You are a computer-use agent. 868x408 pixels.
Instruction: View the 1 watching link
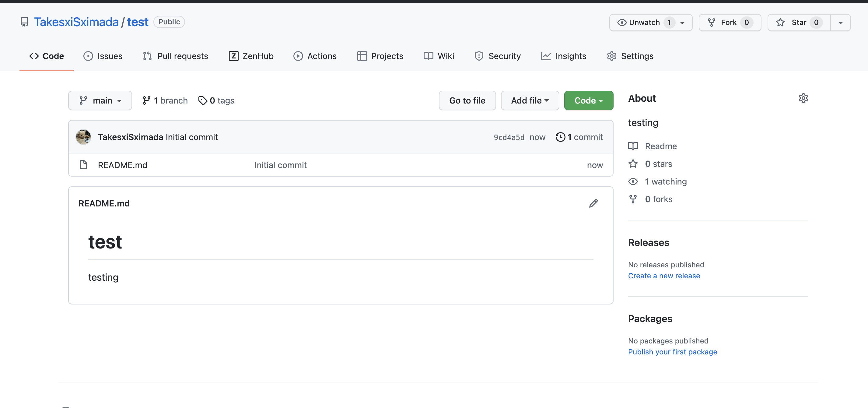(x=666, y=181)
